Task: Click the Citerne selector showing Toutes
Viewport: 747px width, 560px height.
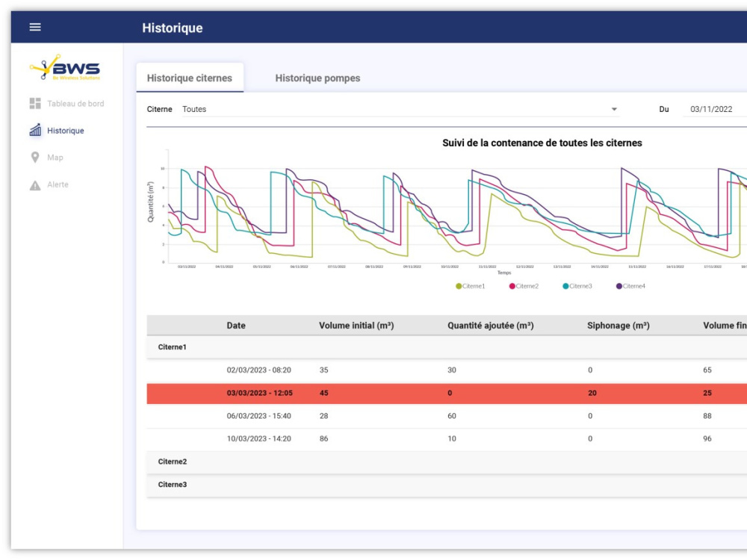Action: pos(400,109)
